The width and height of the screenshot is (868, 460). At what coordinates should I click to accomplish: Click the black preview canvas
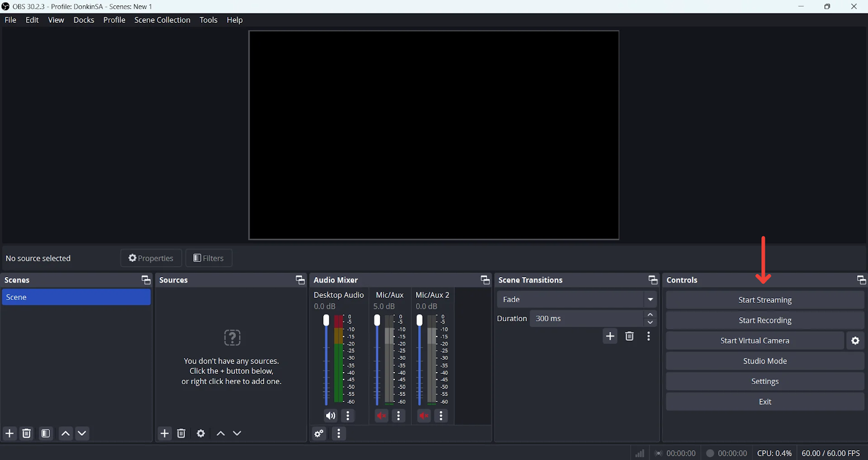[x=434, y=135]
